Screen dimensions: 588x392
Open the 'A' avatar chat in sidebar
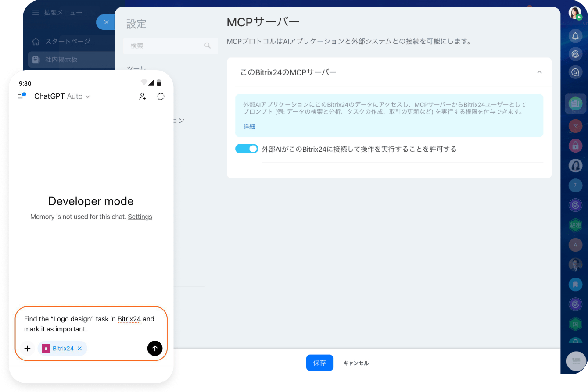coord(575,245)
